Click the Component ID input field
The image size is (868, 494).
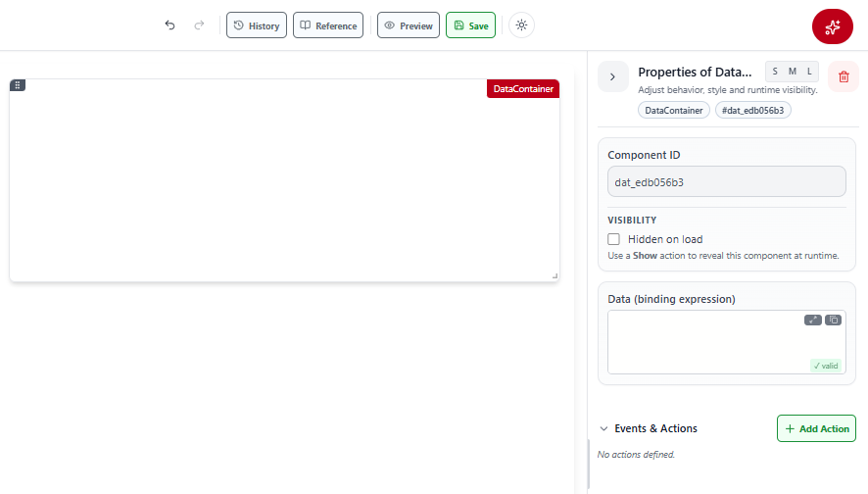(726, 181)
